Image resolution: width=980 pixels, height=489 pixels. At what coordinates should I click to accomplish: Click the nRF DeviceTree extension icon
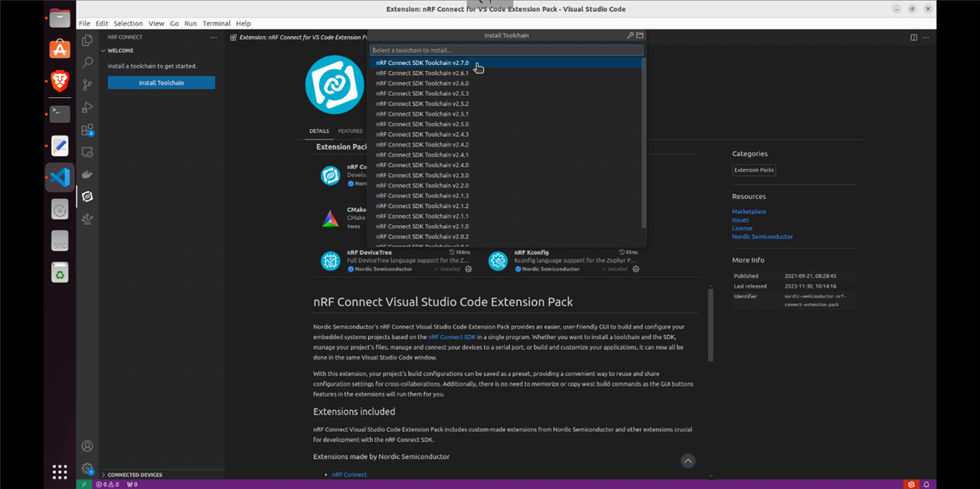[x=330, y=261]
